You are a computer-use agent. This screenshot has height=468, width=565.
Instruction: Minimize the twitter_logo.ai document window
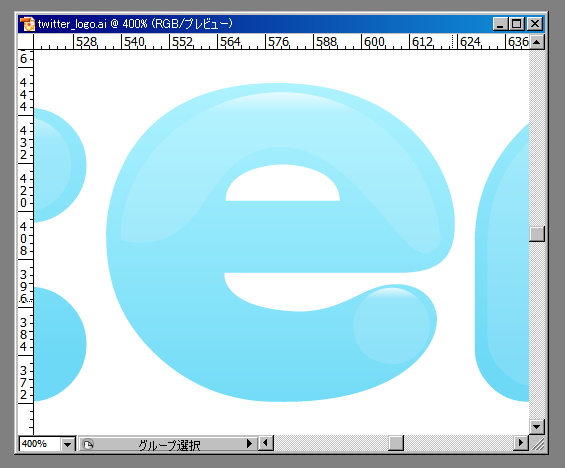coord(501,24)
